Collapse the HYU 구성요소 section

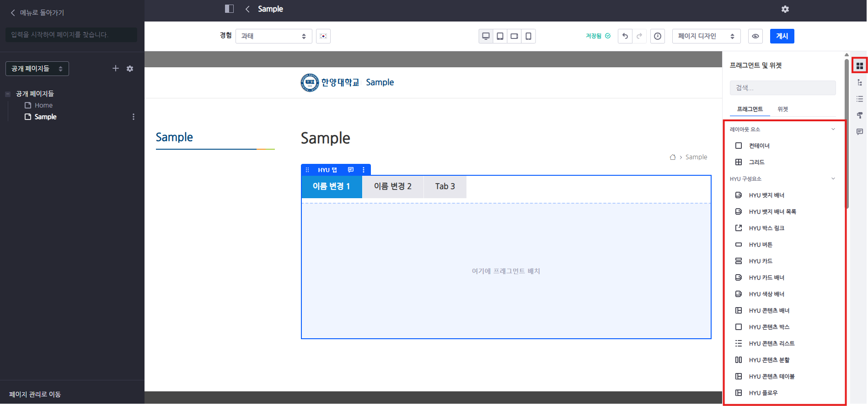(x=833, y=179)
